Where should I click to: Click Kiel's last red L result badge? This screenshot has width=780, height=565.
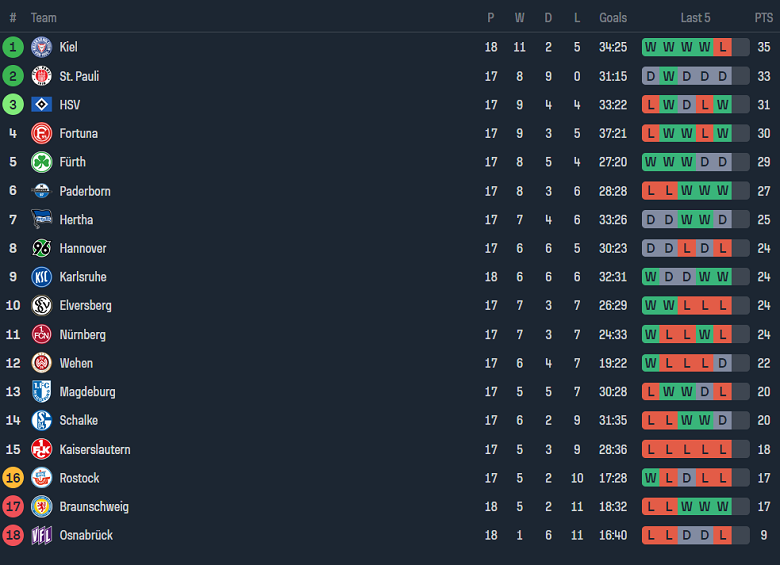(x=722, y=47)
